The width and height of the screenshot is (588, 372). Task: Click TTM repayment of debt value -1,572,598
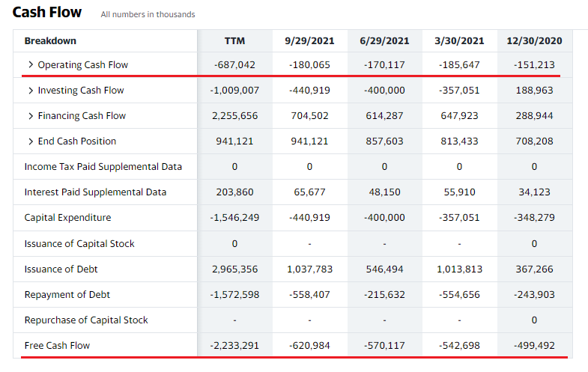click(x=234, y=295)
